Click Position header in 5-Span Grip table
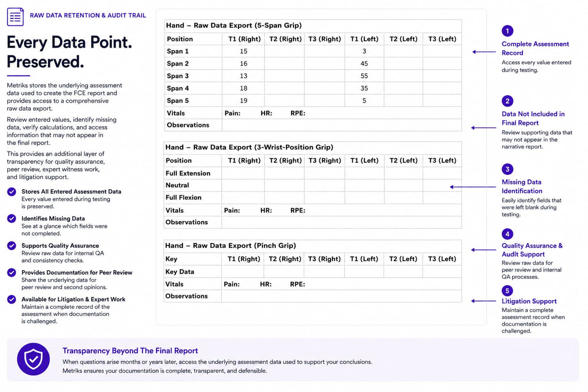588x392 pixels. [x=180, y=39]
